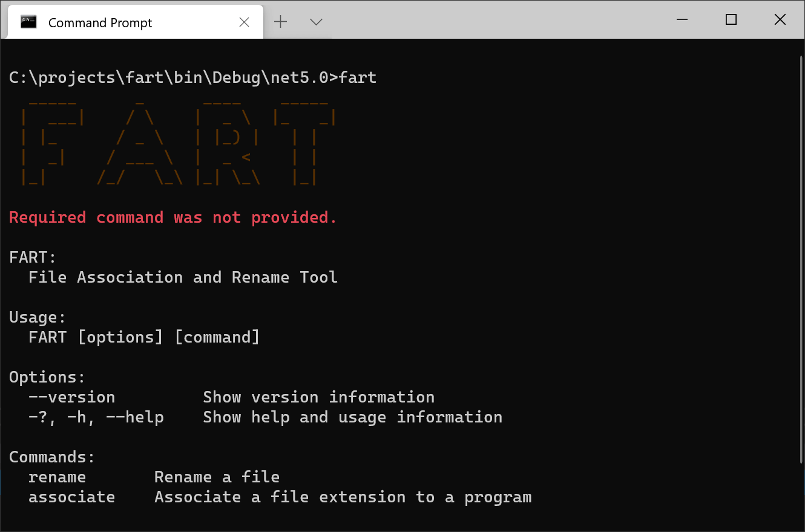This screenshot has height=532, width=805.
Task: Click 'File Association and Rename Tool' text
Action: click(x=183, y=277)
